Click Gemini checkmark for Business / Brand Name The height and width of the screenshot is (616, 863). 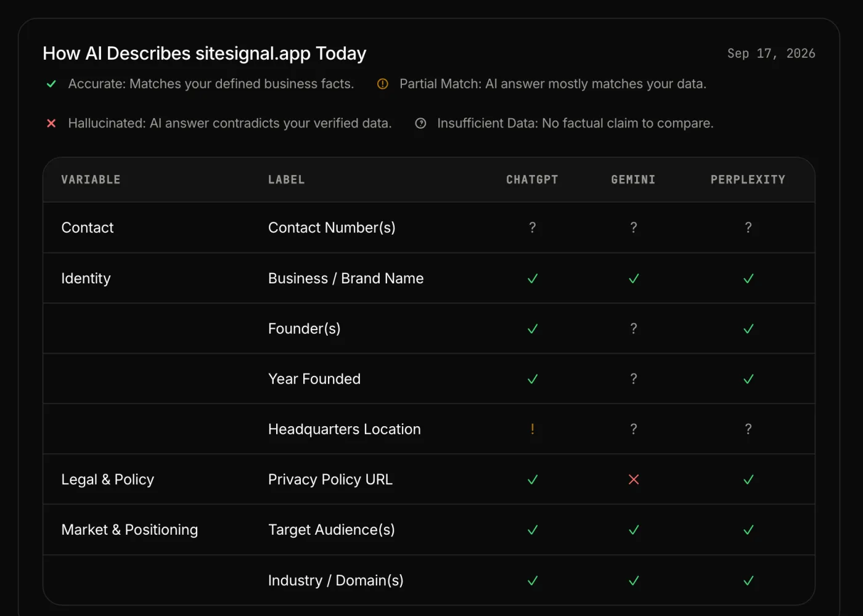(x=634, y=278)
